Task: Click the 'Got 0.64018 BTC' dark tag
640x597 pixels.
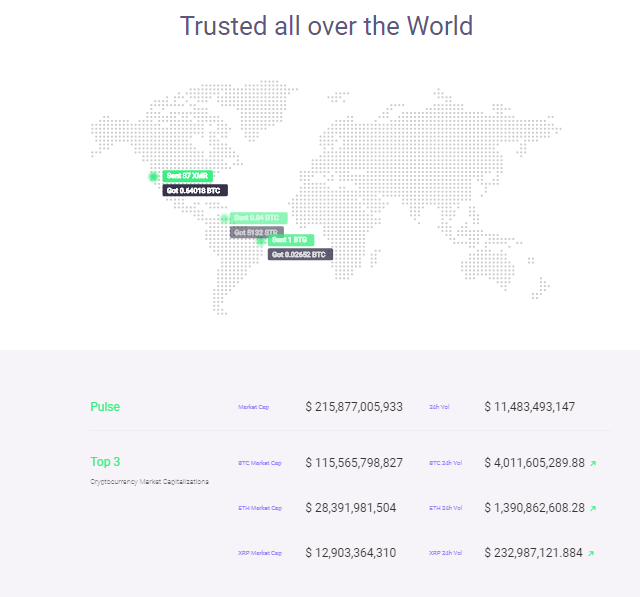Action: (195, 190)
